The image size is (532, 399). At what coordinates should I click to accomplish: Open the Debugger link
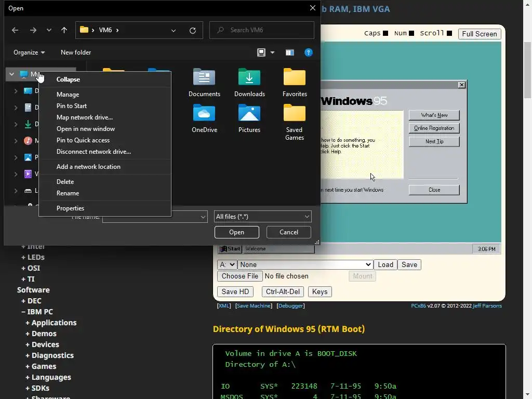[290, 306]
